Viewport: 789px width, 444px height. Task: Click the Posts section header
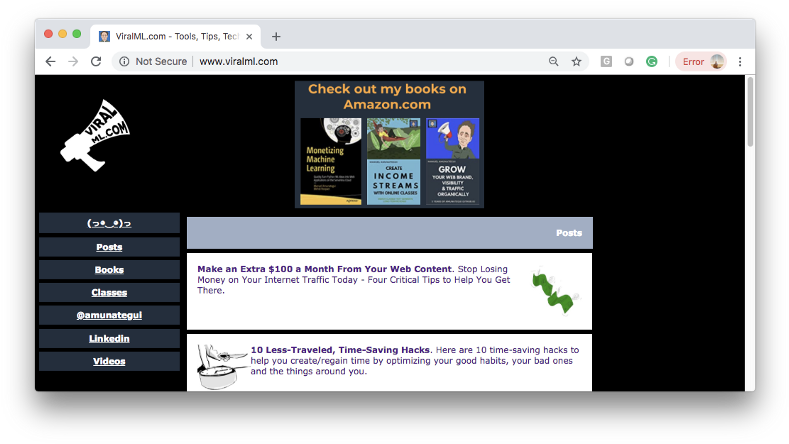(389, 233)
